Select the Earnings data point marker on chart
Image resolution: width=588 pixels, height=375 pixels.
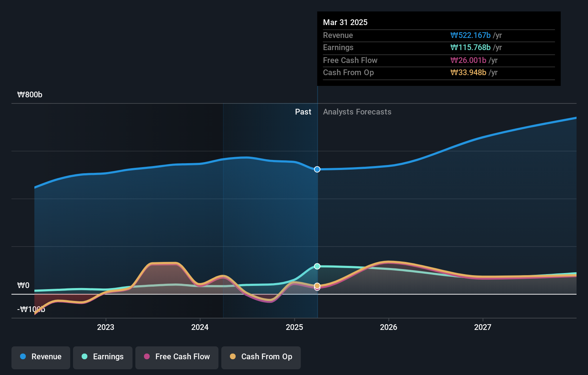point(317,266)
